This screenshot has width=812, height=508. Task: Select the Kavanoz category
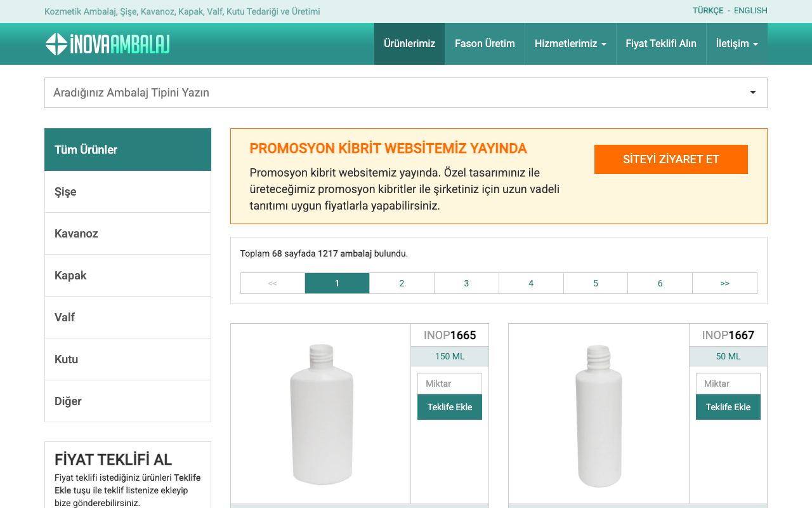click(x=128, y=234)
